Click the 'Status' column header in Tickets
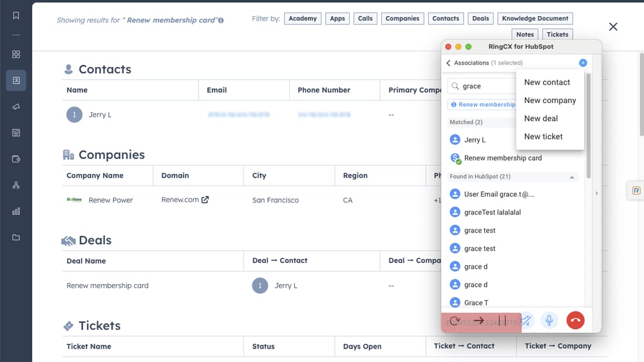Screen dimensions: 644x362 (263, 347)
